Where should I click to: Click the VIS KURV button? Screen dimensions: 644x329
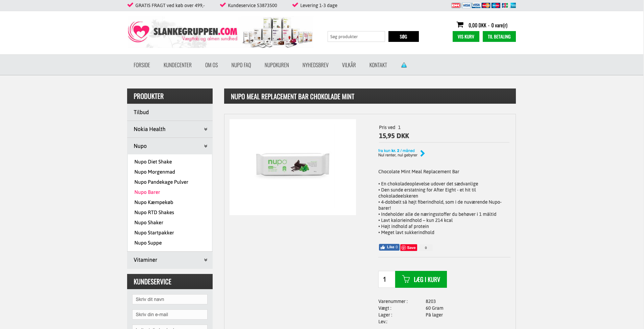pyautogui.click(x=466, y=36)
